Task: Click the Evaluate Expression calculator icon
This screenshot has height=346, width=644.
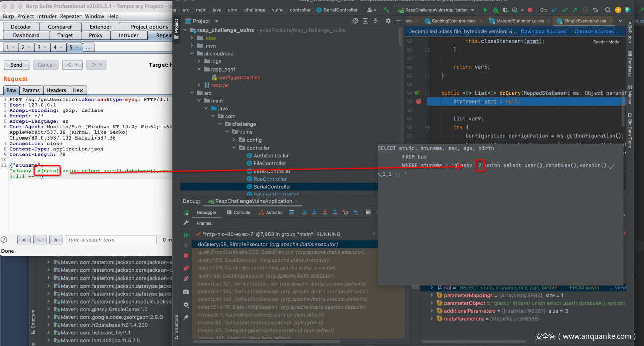Action: [368, 212]
